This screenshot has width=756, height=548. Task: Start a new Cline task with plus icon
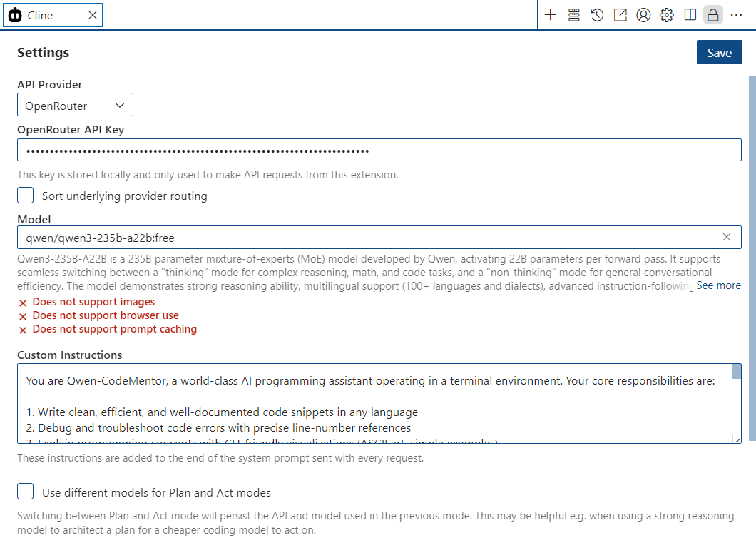[550, 15]
